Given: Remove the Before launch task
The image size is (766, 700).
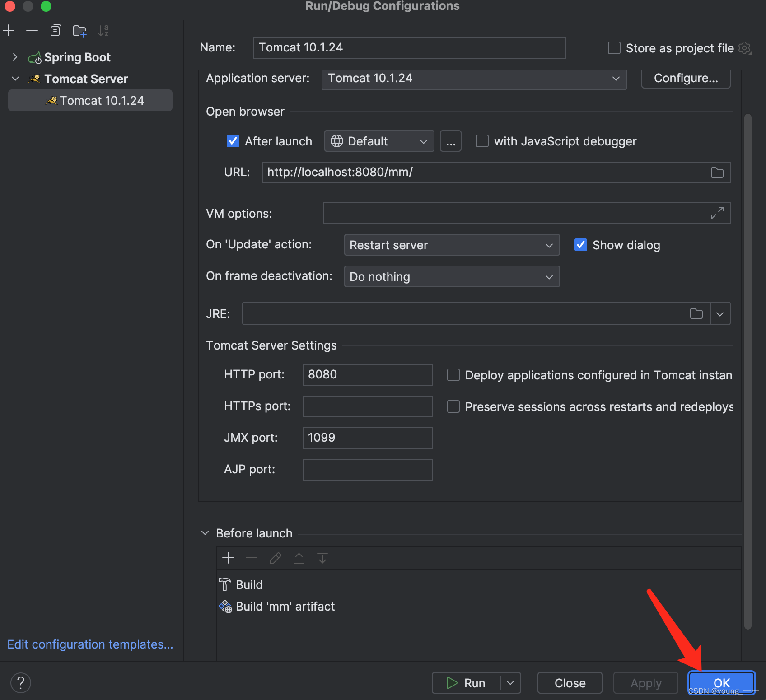Looking at the screenshot, I should pyautogui.click(x=252, y=558).
